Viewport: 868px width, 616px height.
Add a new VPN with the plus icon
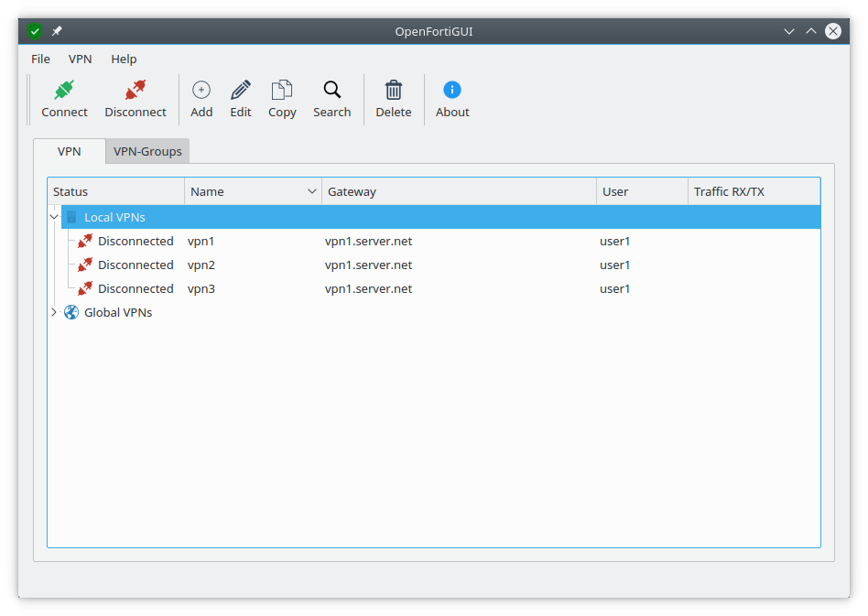(x=201, y=90)
